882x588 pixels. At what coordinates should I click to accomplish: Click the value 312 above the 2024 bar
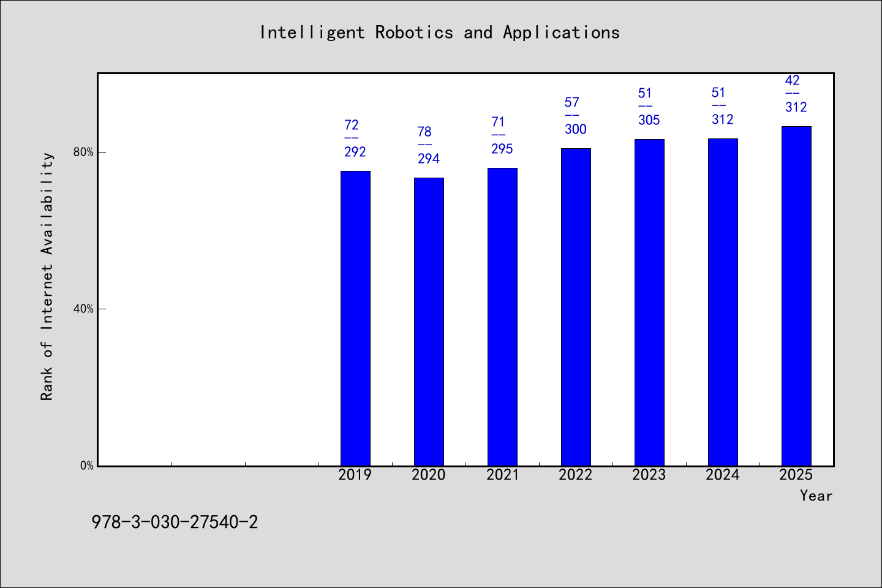723,119
